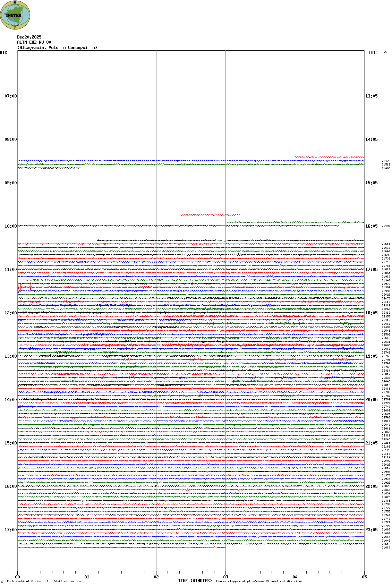Image resolution: width=392 pixels, height=586 pixels.
Task: Select the 07:00 NIC time label
Action: pos(10,96)
